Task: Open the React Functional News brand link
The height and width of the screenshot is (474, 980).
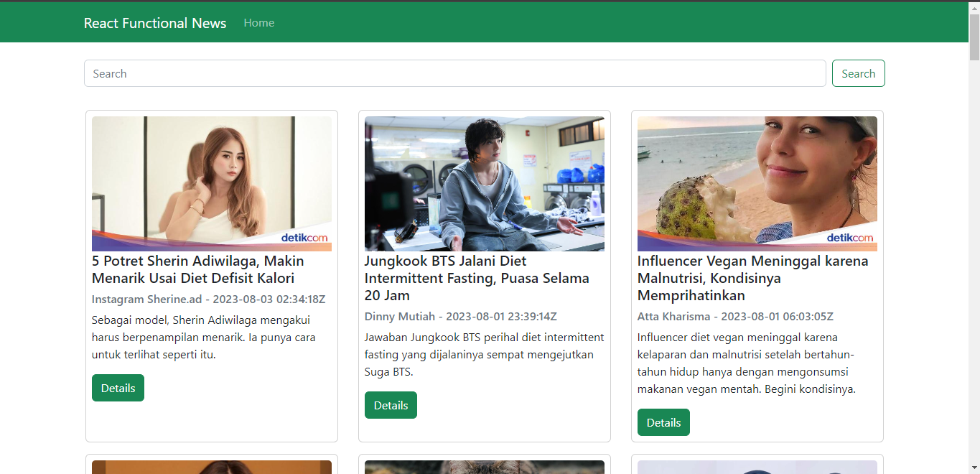Action: pos(155,23)
